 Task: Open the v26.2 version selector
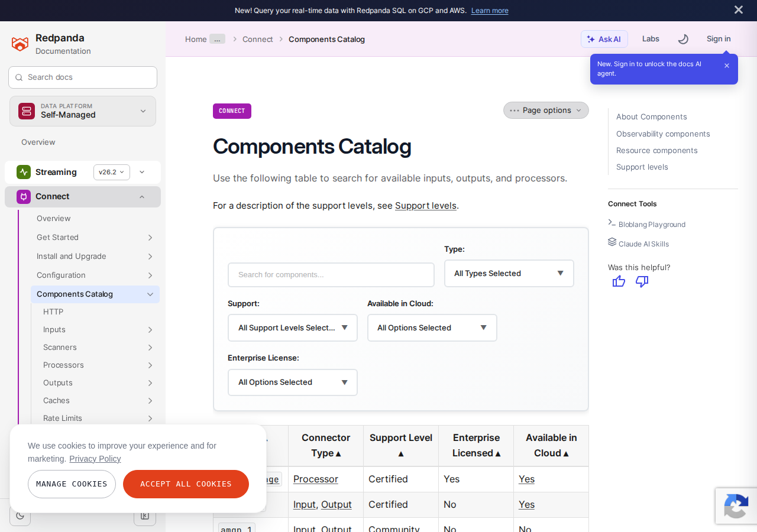pos(112,172)
